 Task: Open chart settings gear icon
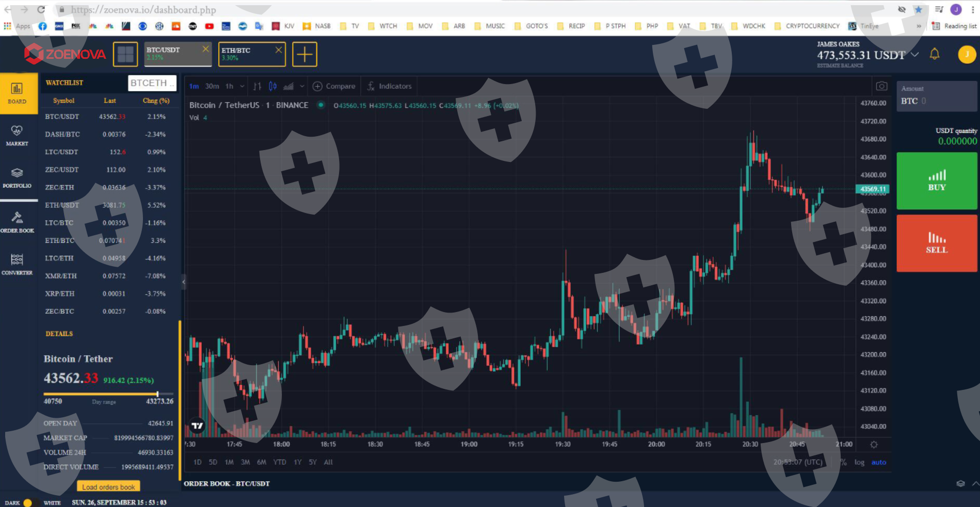click(x=874, y=444)
